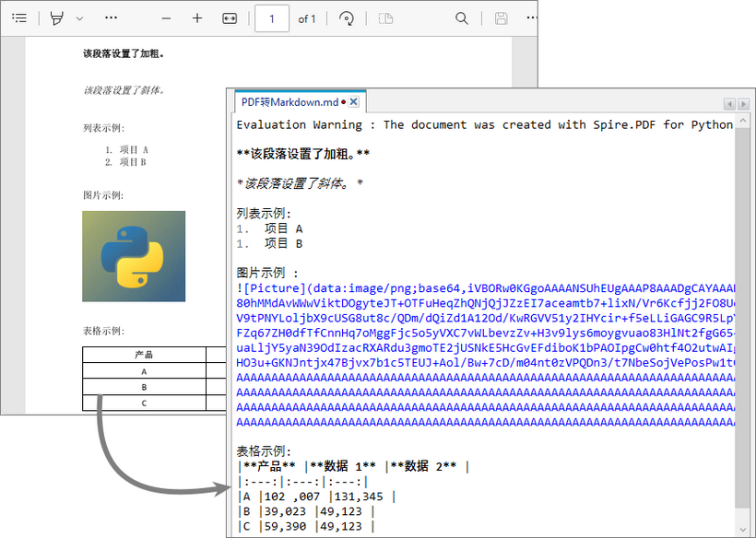Click the editor scrollbar down arrow
This screenshot has width=756, height=538.
pos(743,530)
